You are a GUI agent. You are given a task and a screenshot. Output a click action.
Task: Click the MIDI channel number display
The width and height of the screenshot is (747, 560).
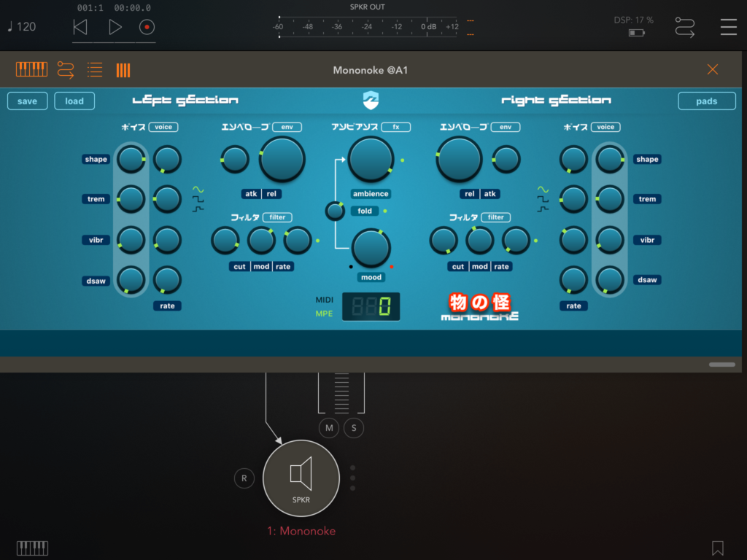click(x=371, y=307)
